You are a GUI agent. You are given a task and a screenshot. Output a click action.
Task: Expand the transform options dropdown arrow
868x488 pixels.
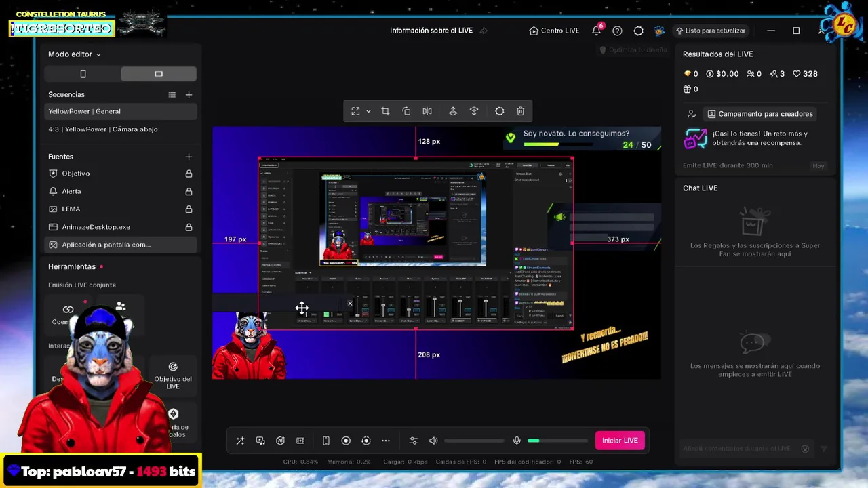tap(368, 111)
